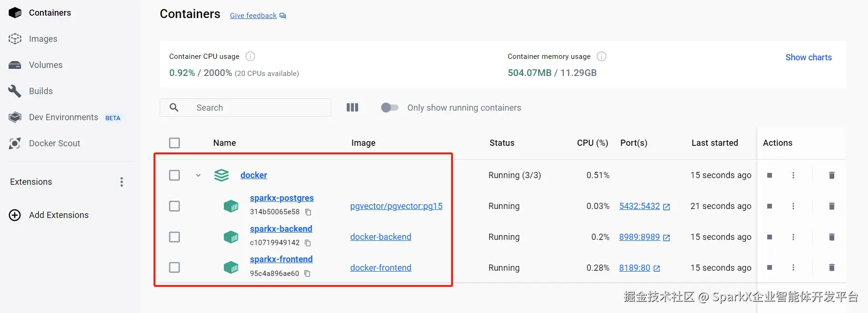
Task: Click the Builds wrench icon
Action: click(x=15, y=91)
